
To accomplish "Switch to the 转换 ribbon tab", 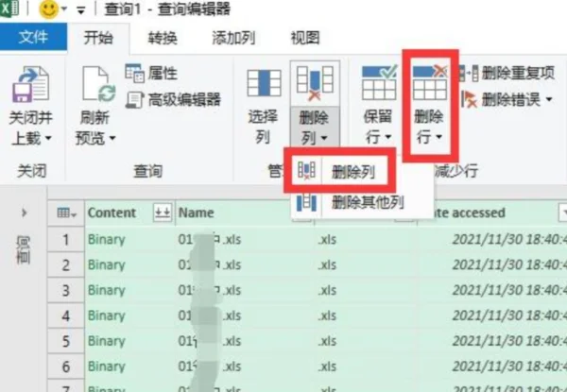I will point(163,38).
